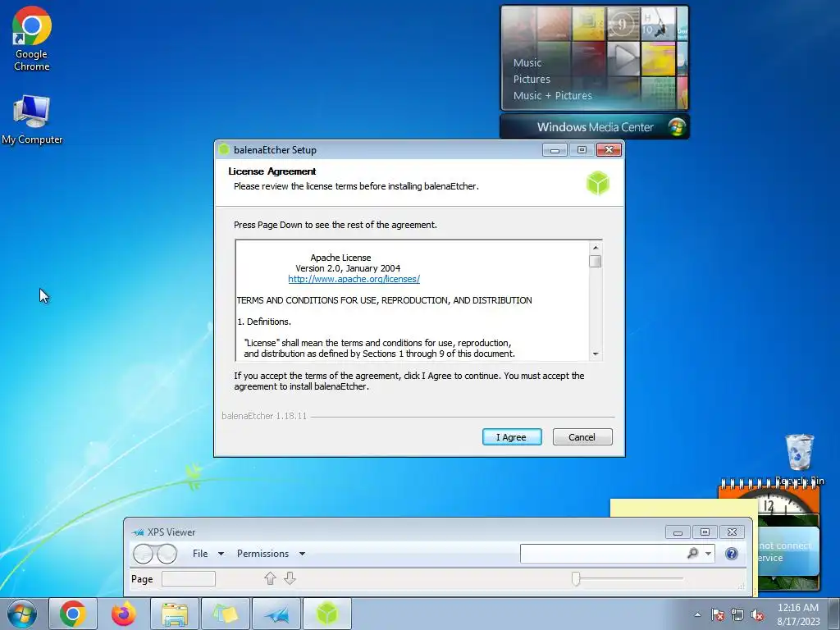Viewport: 840px width, 630px height.
Task: Click the license text scrollbar down arrow
Action: (x=596, y=354)
